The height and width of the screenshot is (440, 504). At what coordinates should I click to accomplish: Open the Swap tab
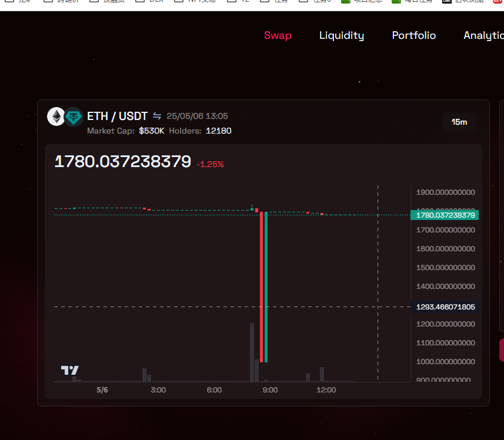pyautogui.click(x=278, y=35)
